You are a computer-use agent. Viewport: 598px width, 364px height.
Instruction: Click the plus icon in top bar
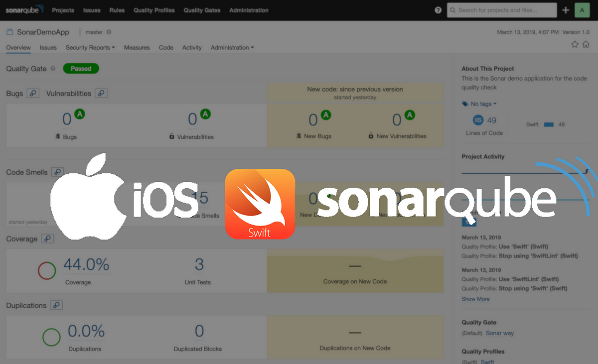tap(566, 10)
